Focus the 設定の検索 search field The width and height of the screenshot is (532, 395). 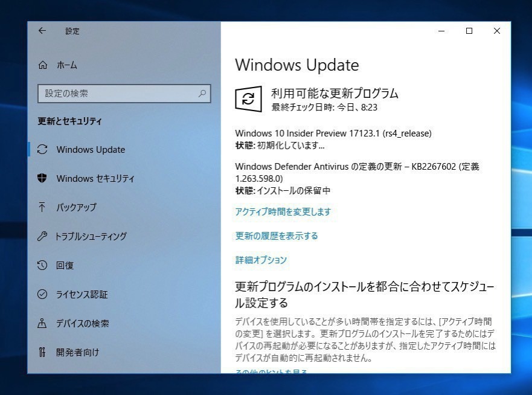tap(124, 94)
